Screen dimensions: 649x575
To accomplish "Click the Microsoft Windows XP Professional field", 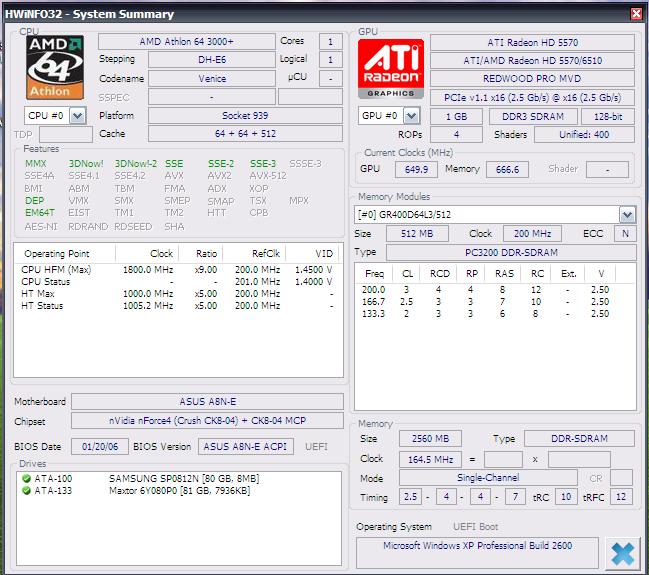I will [477, 553].
